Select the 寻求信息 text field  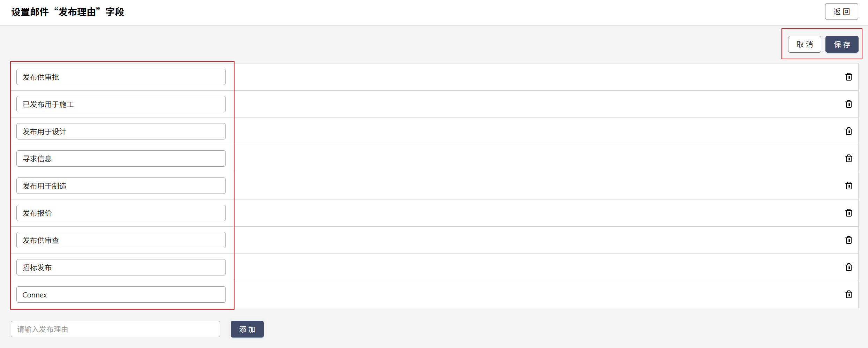(x=121, y=159)
